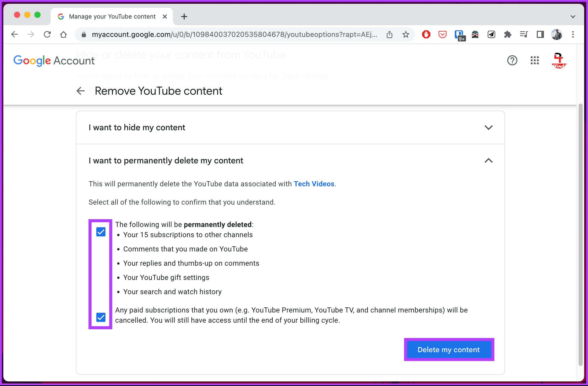This screenshot has width=588, height=386.
Task: Open the help question mark icon
Action: point(512,60)
